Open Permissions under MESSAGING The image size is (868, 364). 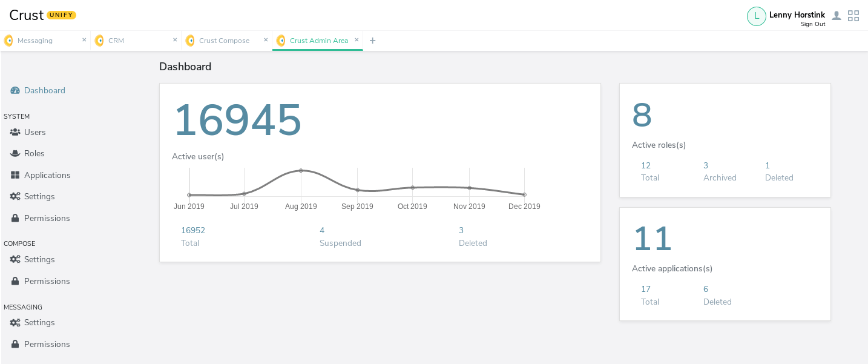click(x=47, y=344)
